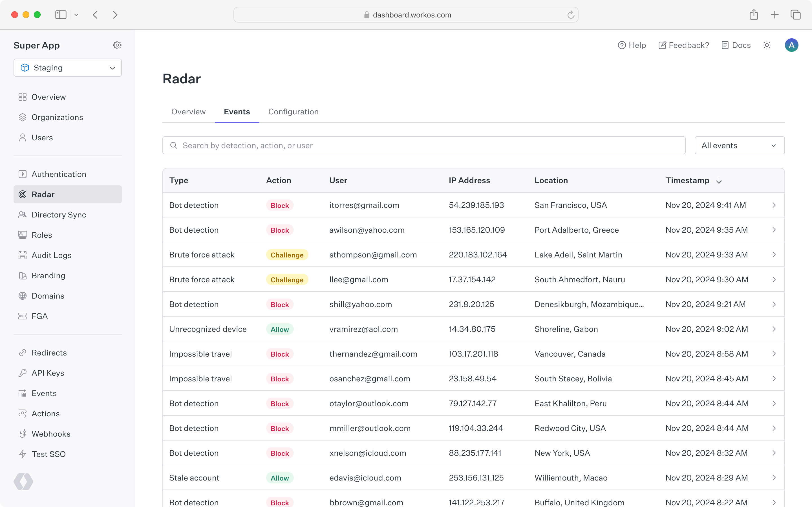The height and width of the screenshot is (507, 812).
Task: Open Audit Logs in sidebar
Action: click(51, 255)
